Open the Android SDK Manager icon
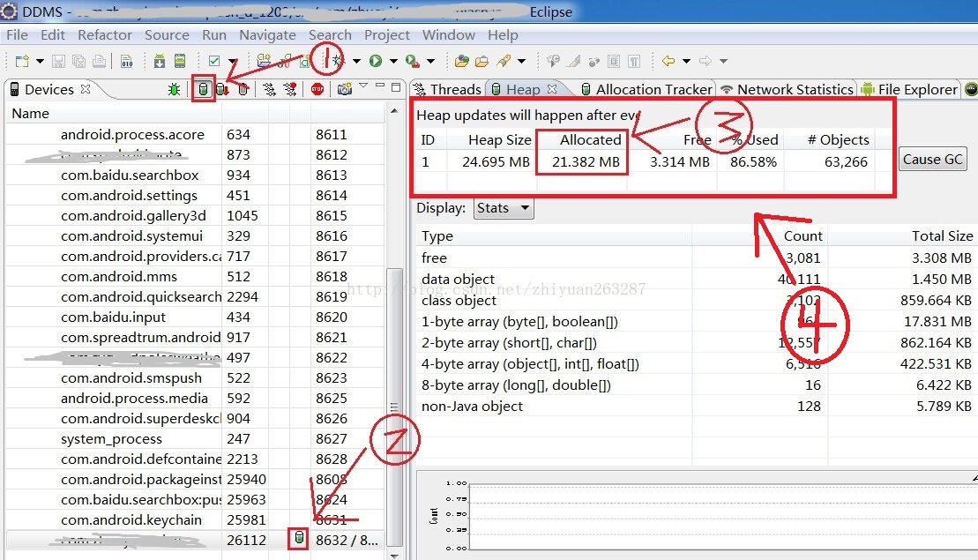The image size is (978, 560). click(160, 61)
